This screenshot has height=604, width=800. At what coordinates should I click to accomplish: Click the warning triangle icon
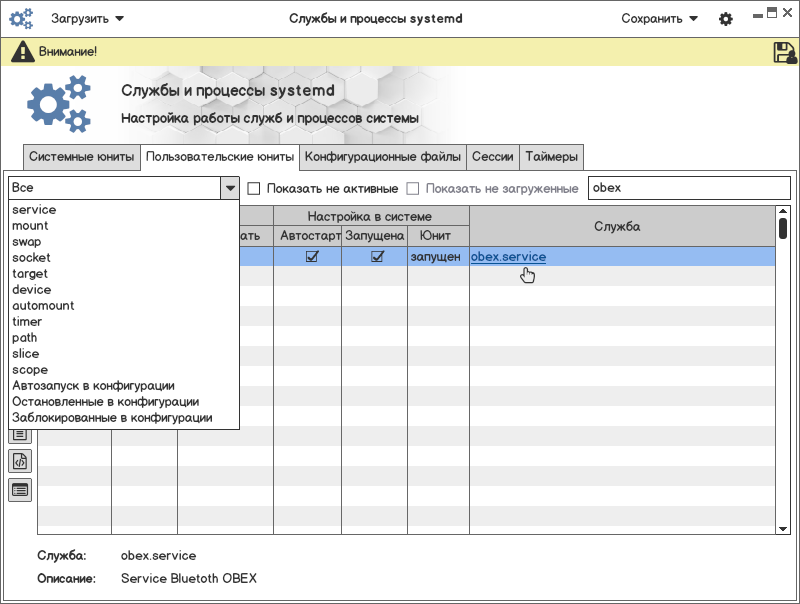click(22, 52)
